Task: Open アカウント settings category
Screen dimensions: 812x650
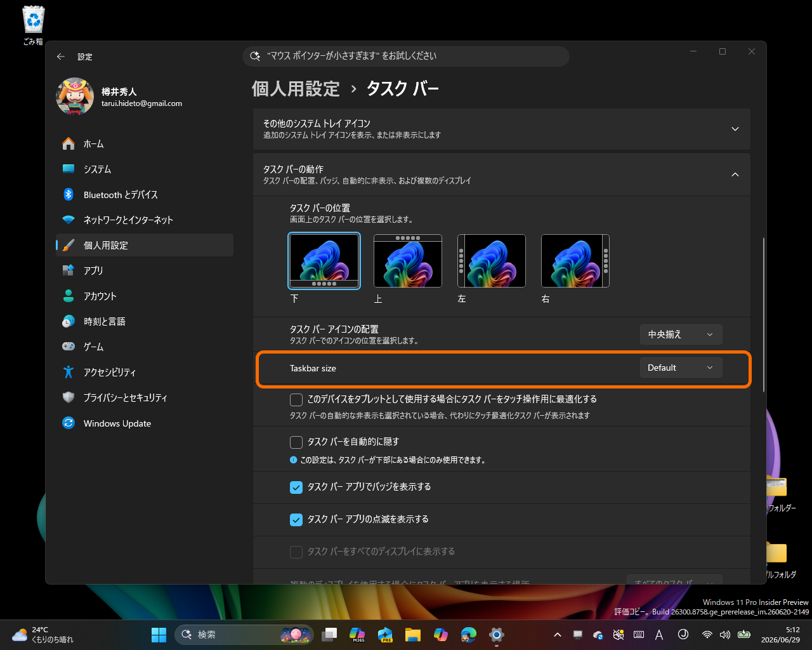Action: [145, 296]
